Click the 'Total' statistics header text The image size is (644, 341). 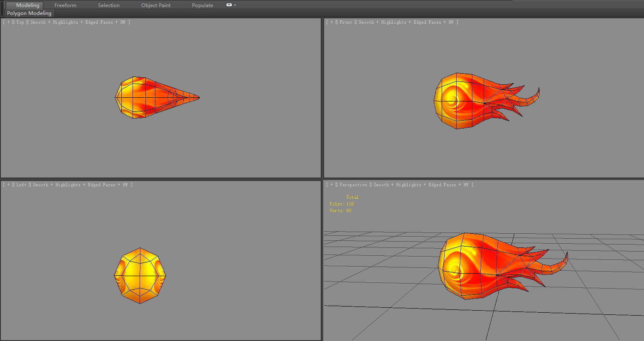click(x=352, y=198)
